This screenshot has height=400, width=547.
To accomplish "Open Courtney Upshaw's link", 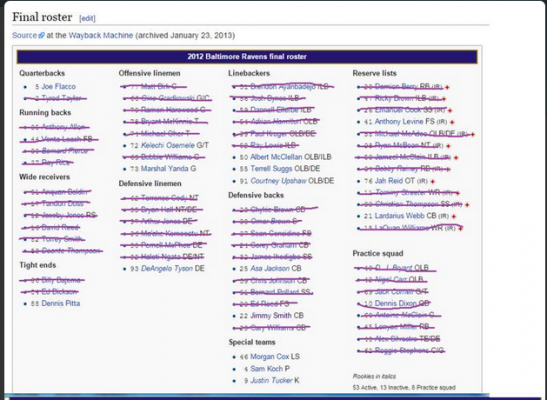I will [278, 181].
